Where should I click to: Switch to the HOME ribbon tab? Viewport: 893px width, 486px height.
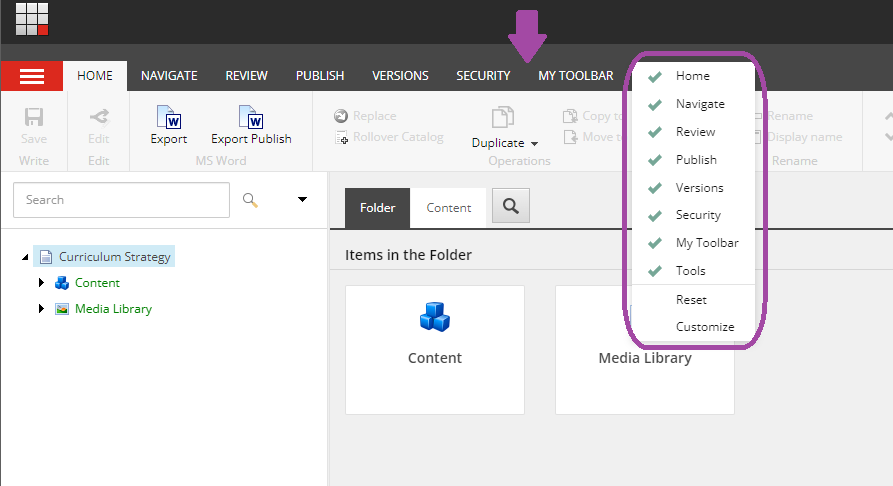(x=95, y=76)
